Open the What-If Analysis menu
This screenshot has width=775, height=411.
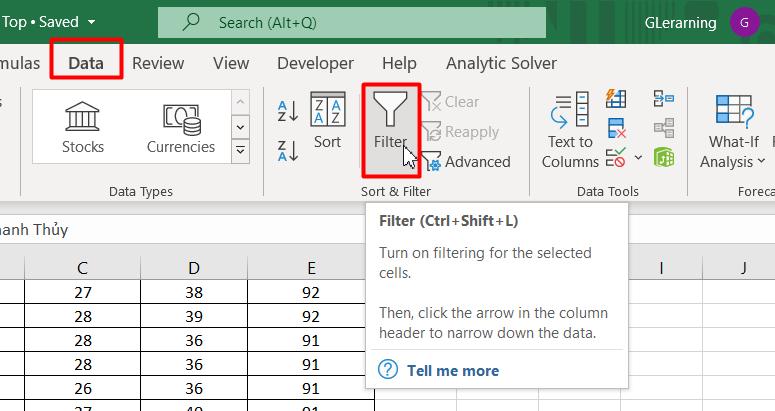click(733, 131)
